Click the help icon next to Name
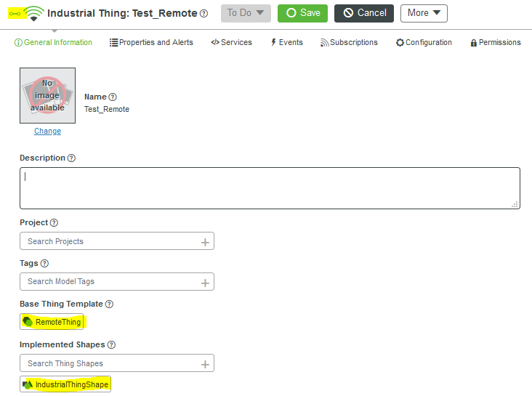 coord(113,97)
